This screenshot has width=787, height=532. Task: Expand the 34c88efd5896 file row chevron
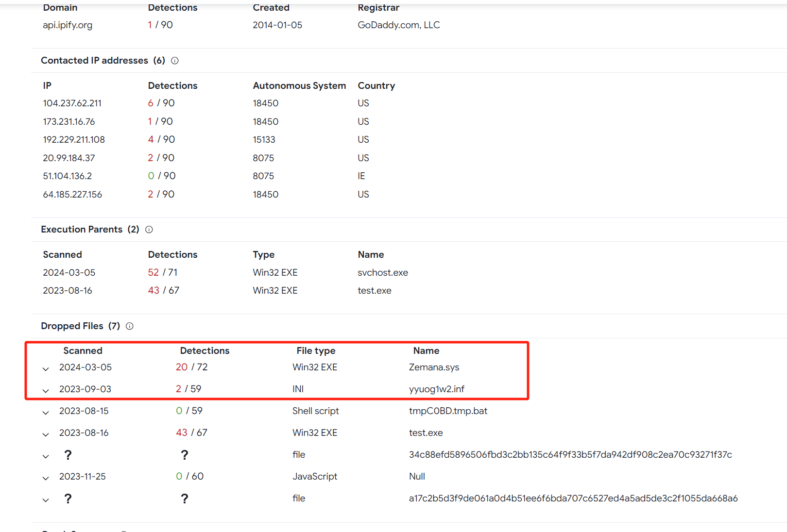tap(46, 456)
